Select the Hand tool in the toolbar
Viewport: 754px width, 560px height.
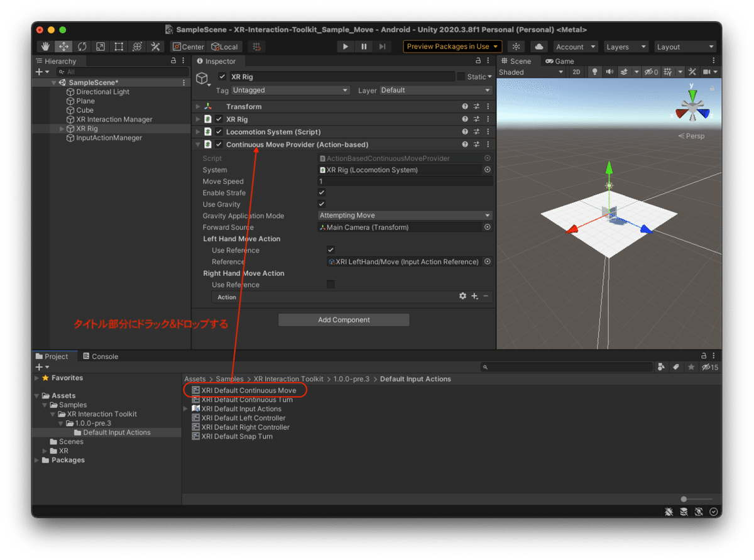45,47
